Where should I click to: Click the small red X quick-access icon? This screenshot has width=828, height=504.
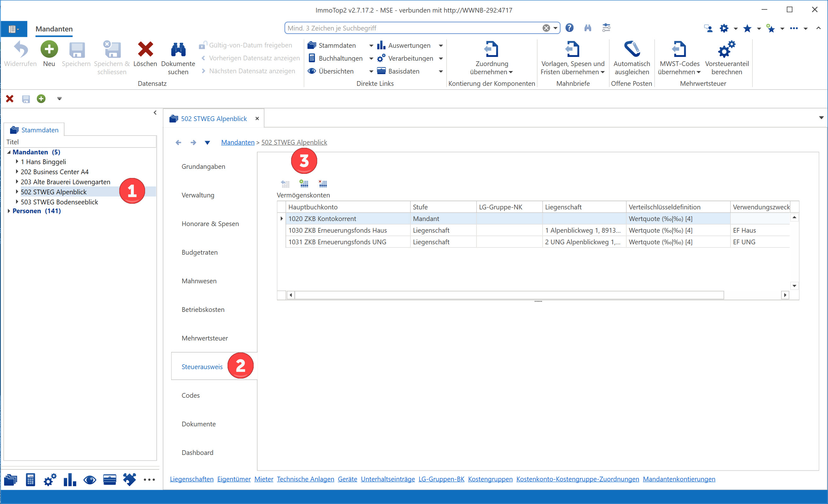[10, 99]
